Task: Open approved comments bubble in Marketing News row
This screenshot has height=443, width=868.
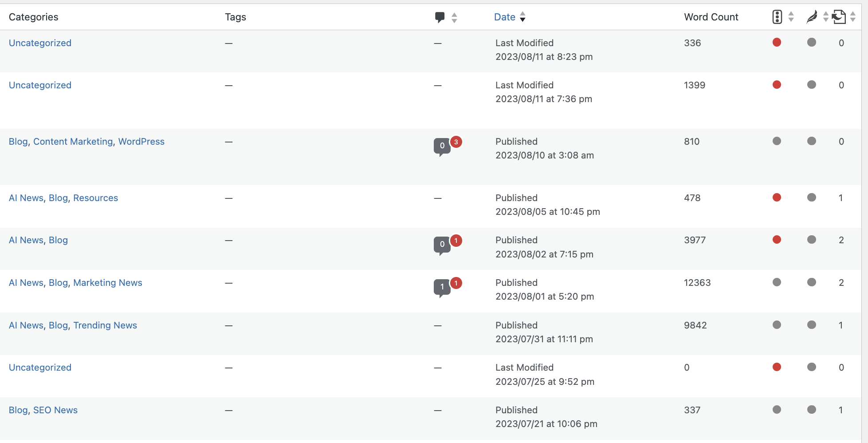Action: click(x=442, y=287)
